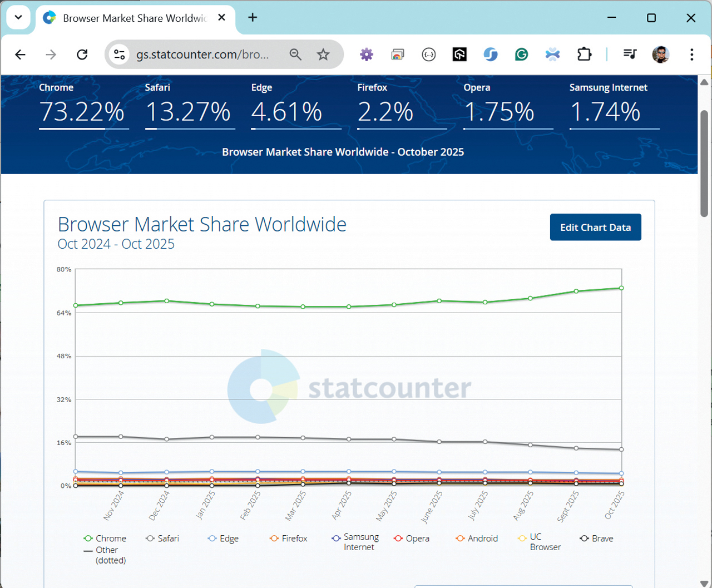Click the Oct 2025 Chrome data point

click(621, 288)
